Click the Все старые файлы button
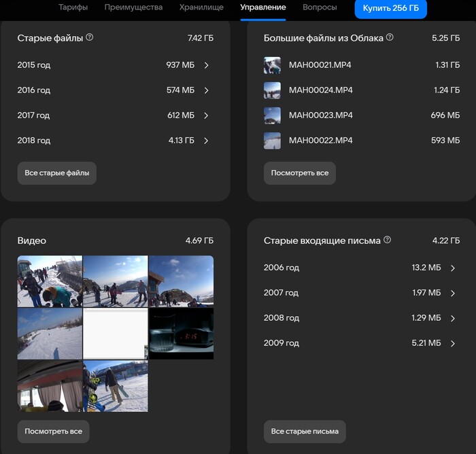The image size is (476, 454). pyautogui.click(x=57, y=173)
